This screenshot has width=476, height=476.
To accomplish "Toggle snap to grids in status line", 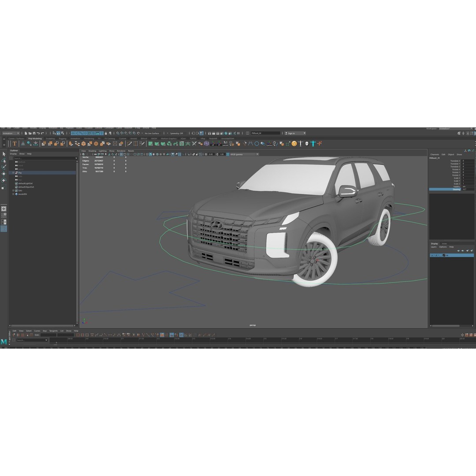I will (x=118, y=133).
